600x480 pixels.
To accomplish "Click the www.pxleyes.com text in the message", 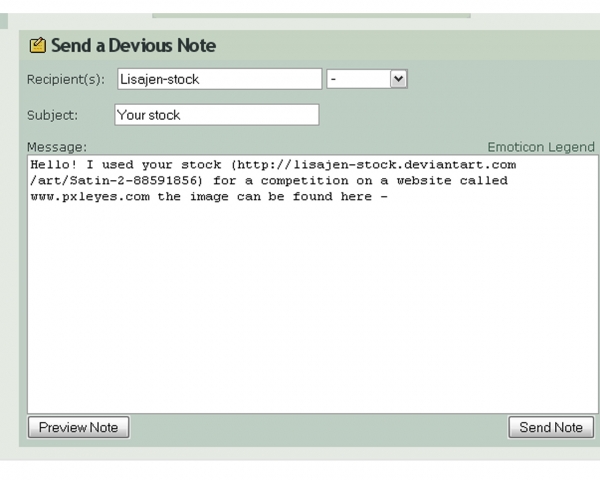I will 90,197.
